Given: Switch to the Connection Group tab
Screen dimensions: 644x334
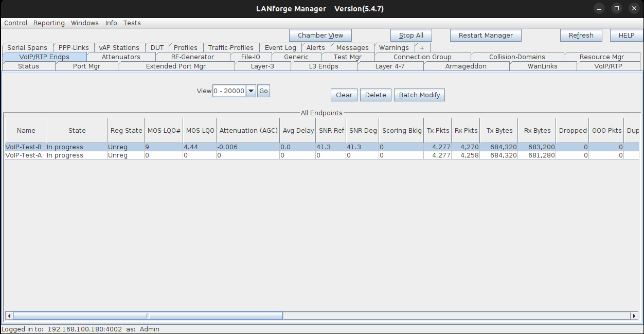Looking at the screenshot, I should (422, 57).
